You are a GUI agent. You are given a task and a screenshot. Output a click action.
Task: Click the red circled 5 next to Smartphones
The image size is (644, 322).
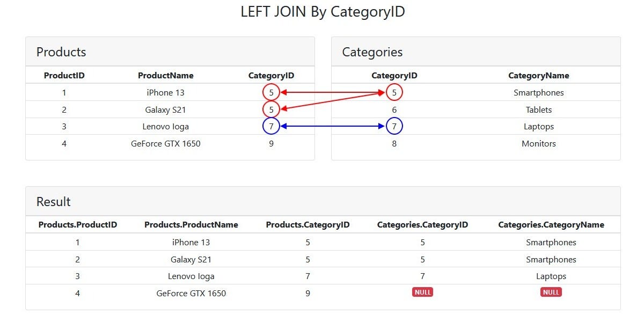tap(394, 92)
